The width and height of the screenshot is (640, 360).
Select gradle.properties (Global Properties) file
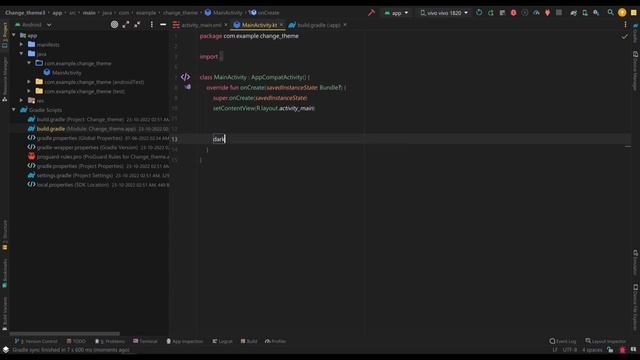coord(98,138)
